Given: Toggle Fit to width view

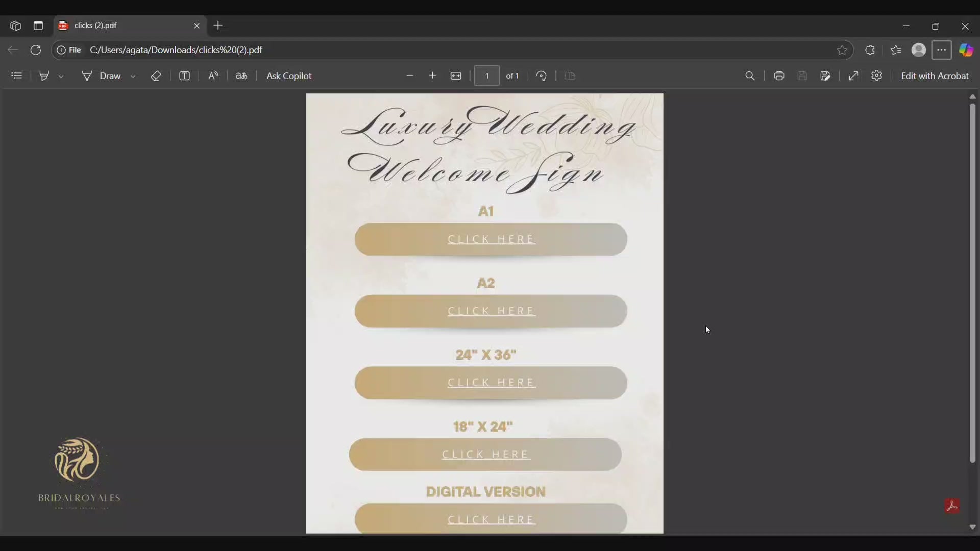Looking at the screenshot, I should [x=456, y=76].
